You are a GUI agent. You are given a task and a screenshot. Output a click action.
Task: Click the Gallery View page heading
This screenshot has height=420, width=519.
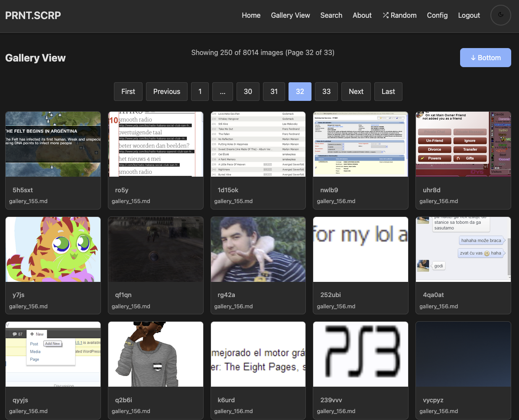(x=36, y=58)
